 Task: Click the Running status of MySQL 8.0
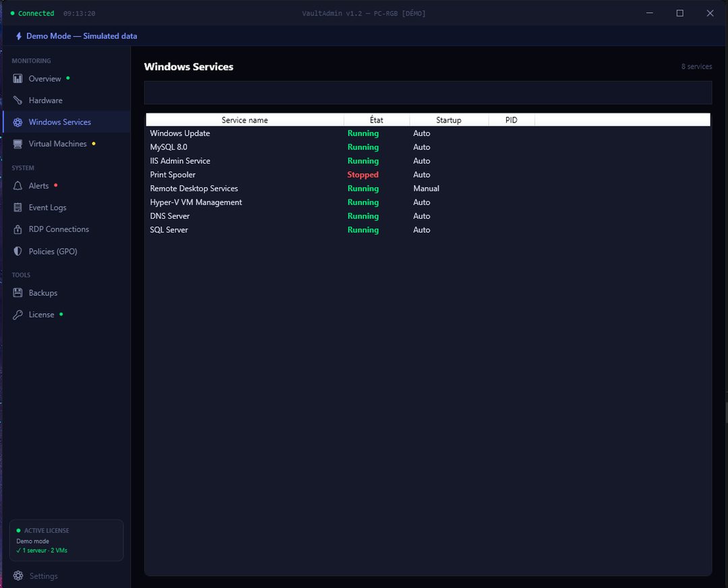(363, 147)
